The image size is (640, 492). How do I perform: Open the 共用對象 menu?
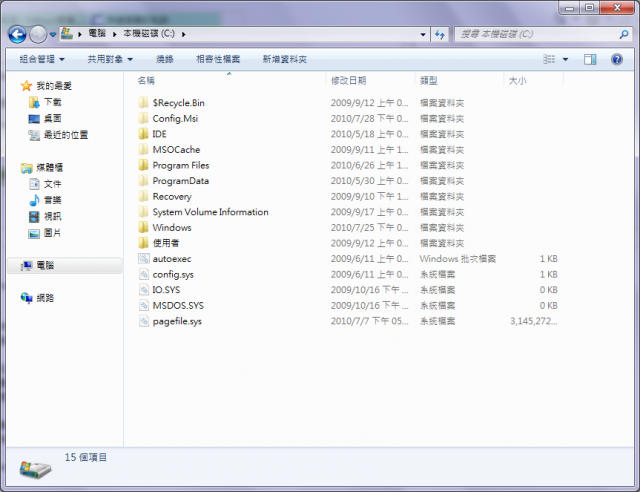[x=110, y=59]
